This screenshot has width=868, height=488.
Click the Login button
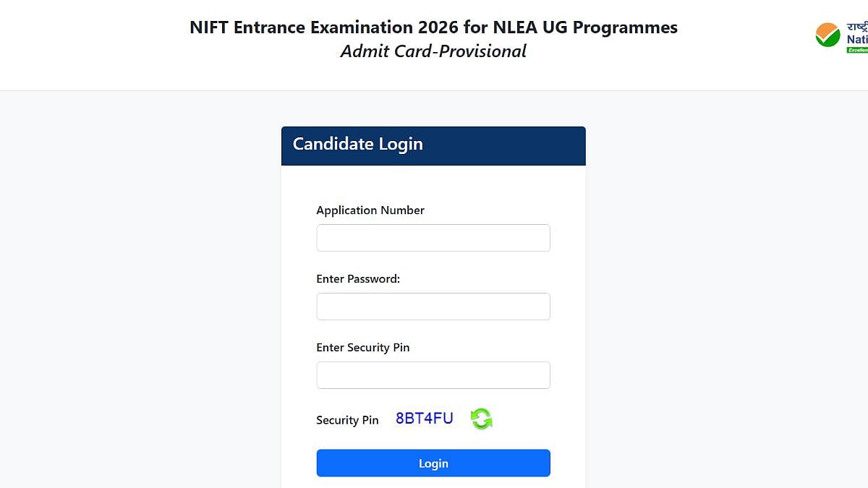pyautogui.click(x=433, y=463)
